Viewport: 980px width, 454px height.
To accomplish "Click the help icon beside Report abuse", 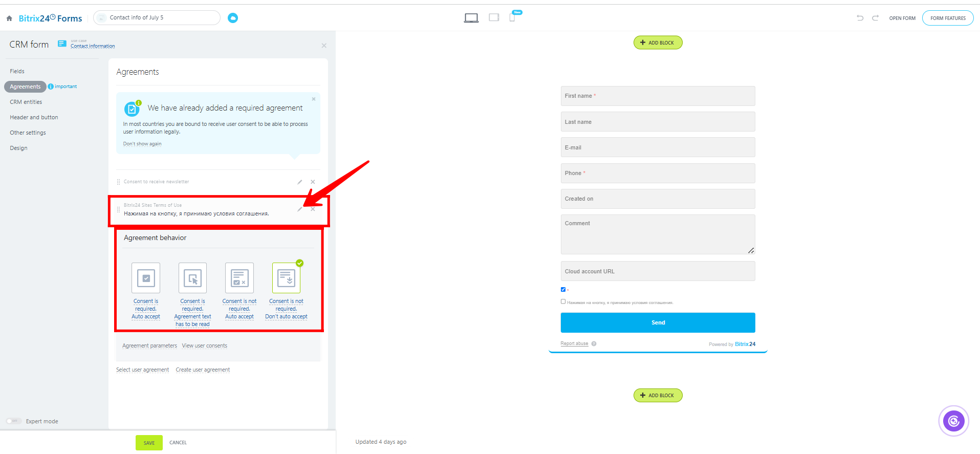I will 594,343.
